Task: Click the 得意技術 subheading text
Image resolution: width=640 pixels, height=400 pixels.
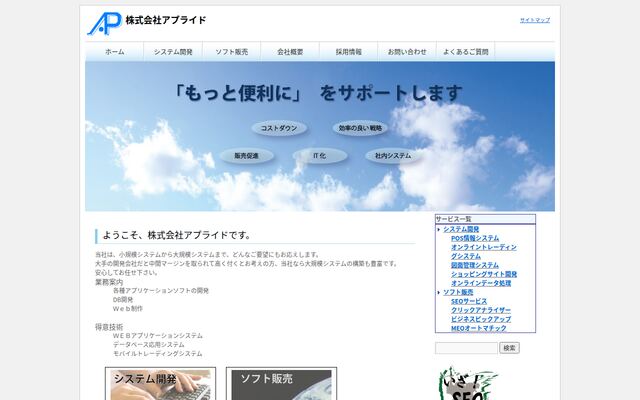Action: tap(109, 327)
